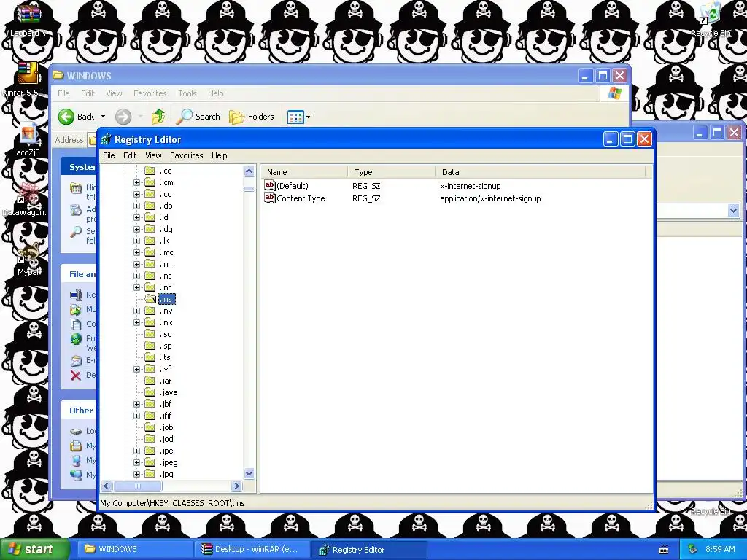Viewport: 747px width, 560px height.
Task: Click the Name column header
Action: pyautogui.click(x=304, y=172)
